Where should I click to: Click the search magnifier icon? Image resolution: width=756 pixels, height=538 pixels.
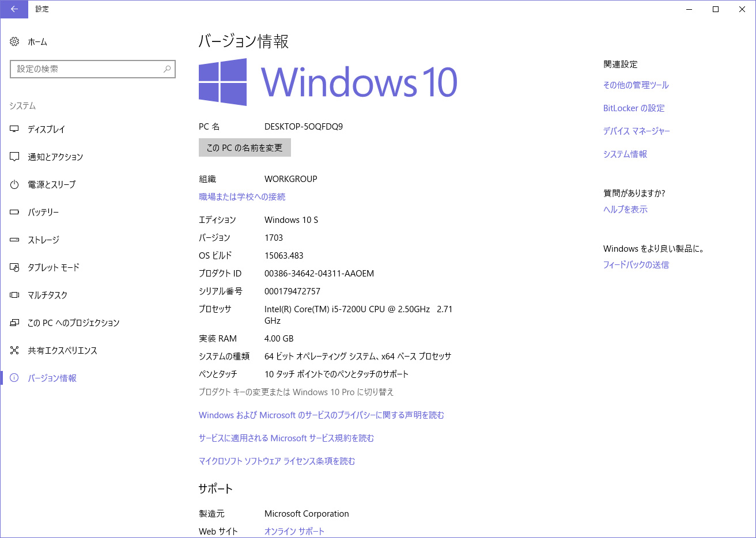(x=167, y=69)
